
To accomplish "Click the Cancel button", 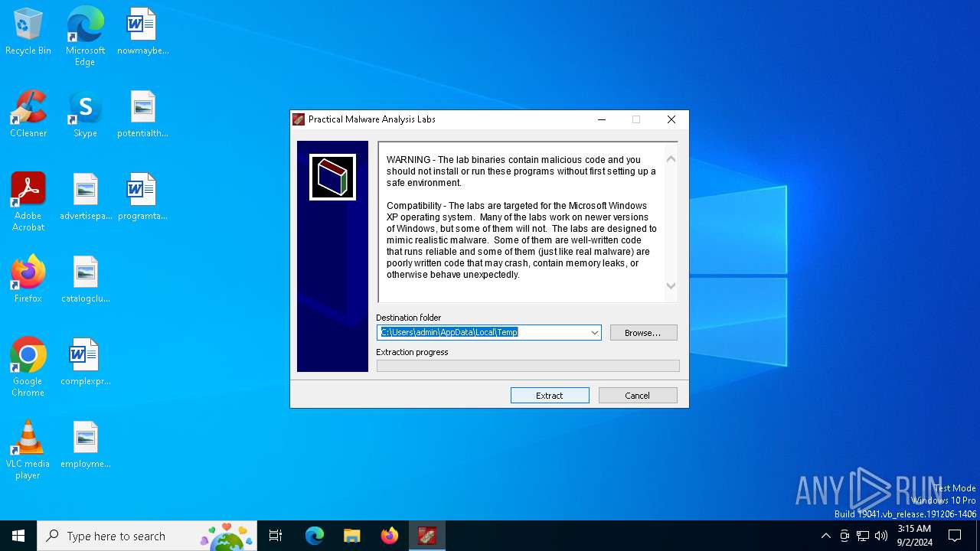I will 638,396.
